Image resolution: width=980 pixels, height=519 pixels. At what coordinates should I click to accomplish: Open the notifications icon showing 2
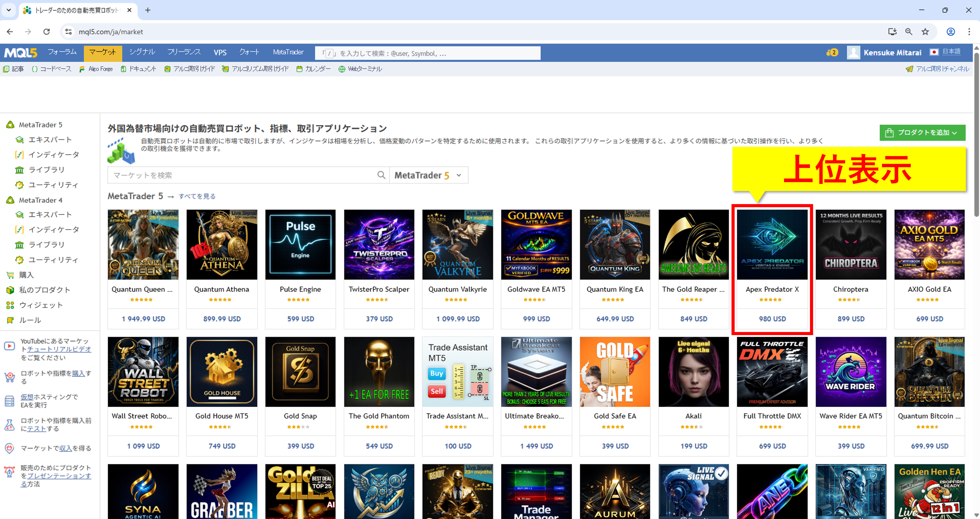click(832, 52)
